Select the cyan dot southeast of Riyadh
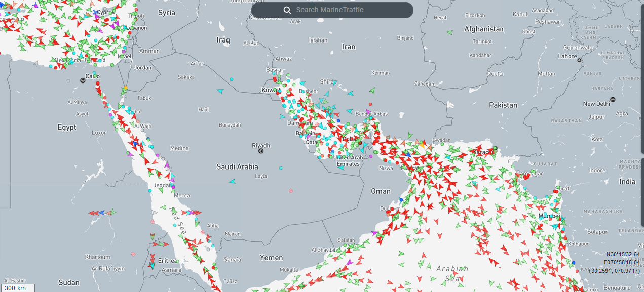Screen dimensions: 644x292 point(281,168)
